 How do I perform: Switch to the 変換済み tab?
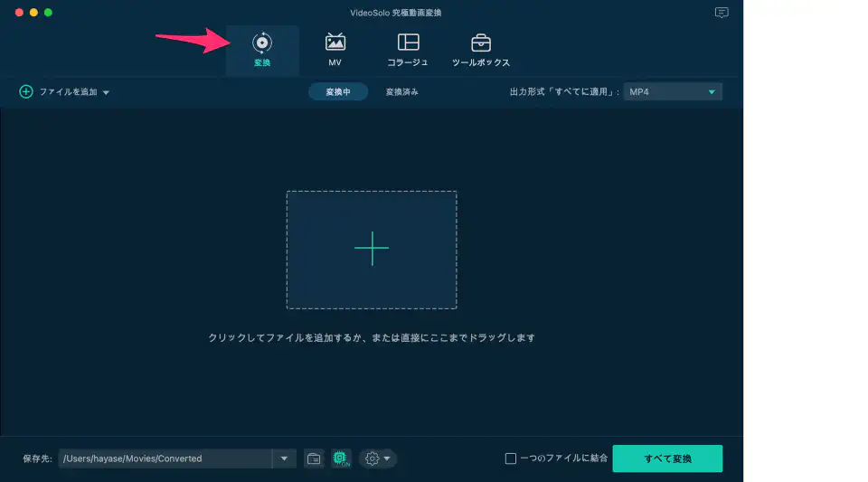coord(401,91)
